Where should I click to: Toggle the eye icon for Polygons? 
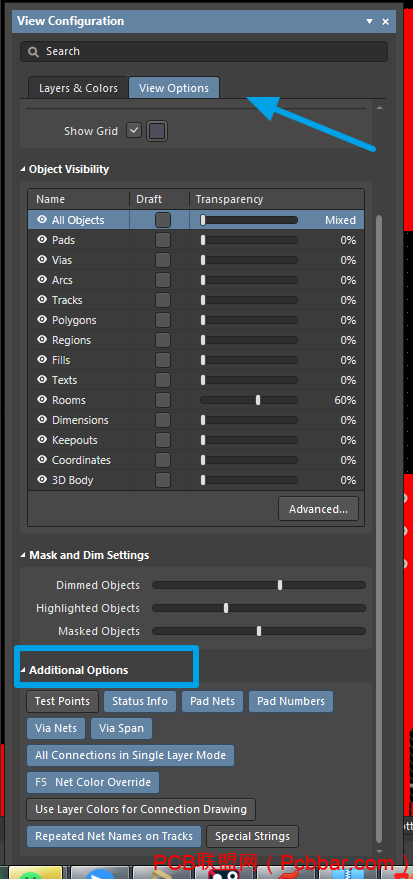[x=41, y=320]
